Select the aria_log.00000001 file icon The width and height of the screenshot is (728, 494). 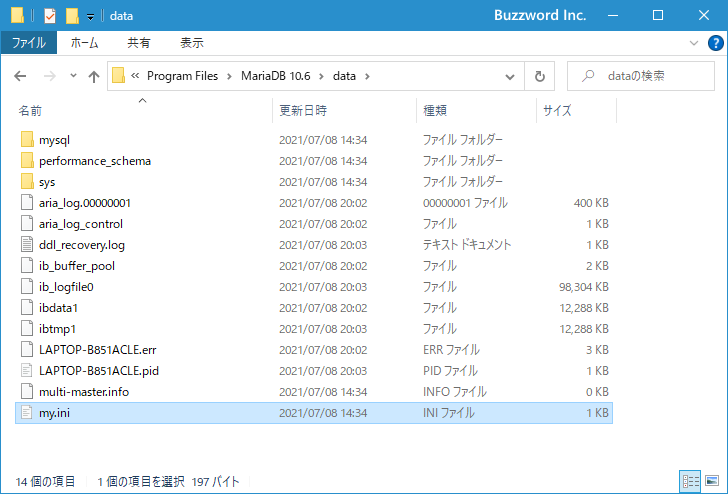pos(27,202)
